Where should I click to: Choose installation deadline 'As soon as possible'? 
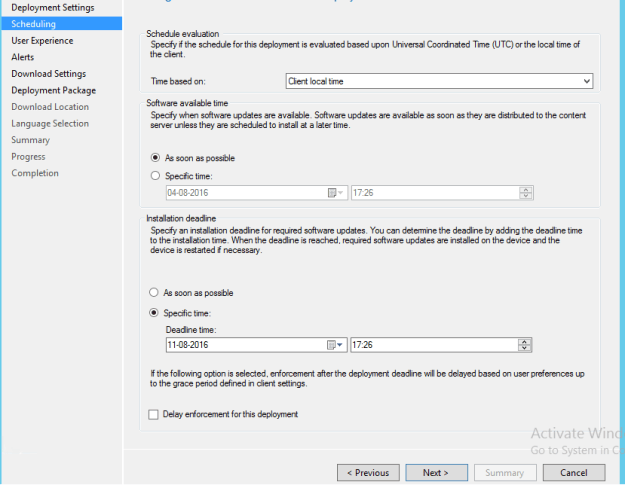153,293
